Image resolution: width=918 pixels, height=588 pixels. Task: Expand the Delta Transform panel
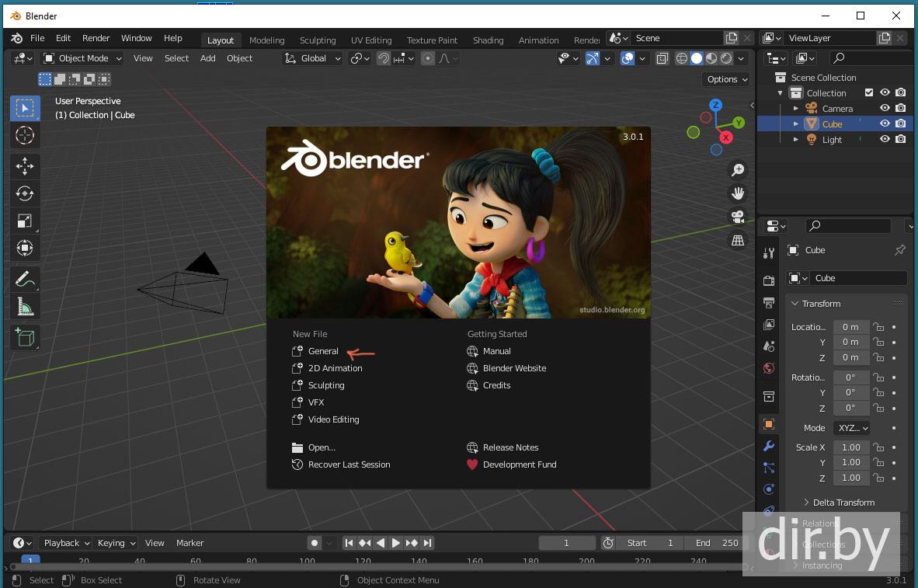pyautogui.click(x=843, y=503)
